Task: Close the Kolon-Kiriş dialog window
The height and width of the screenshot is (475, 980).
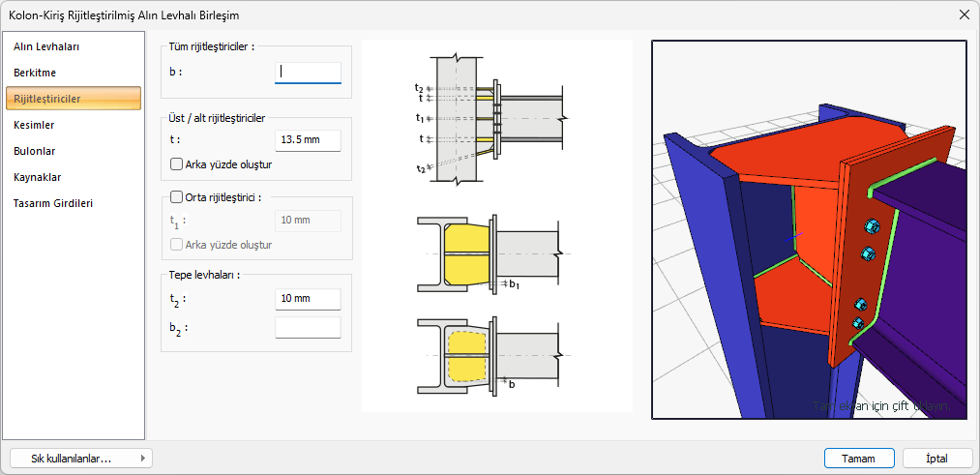Action: [964, 15]
